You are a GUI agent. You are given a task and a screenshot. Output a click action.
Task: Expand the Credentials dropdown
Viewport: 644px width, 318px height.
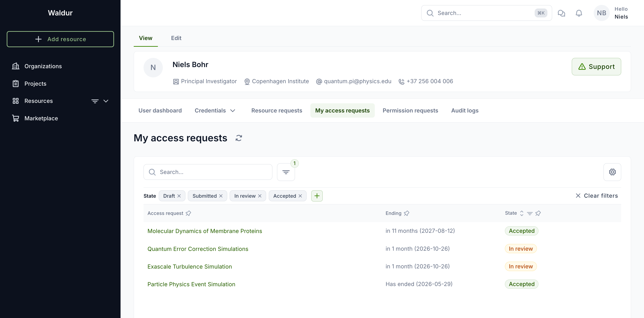[x=215, y=110]
